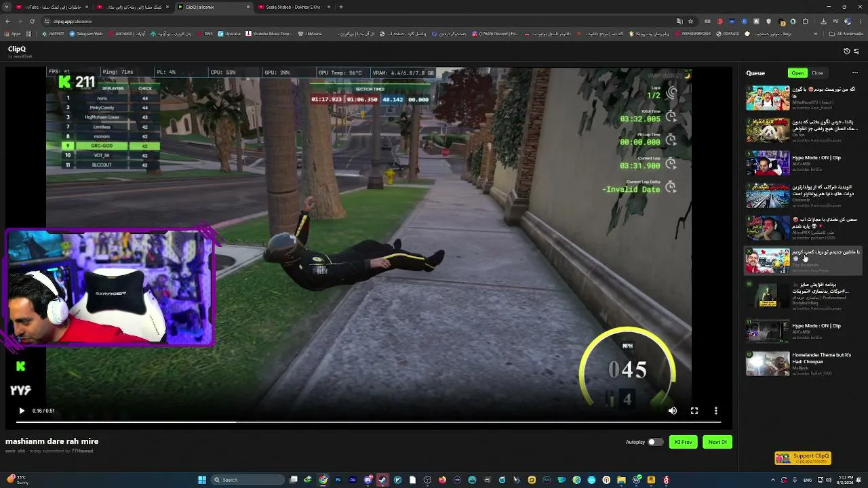Set queue state to Close
This screenshot has height=488, width=868.
[x=818, y=73]
